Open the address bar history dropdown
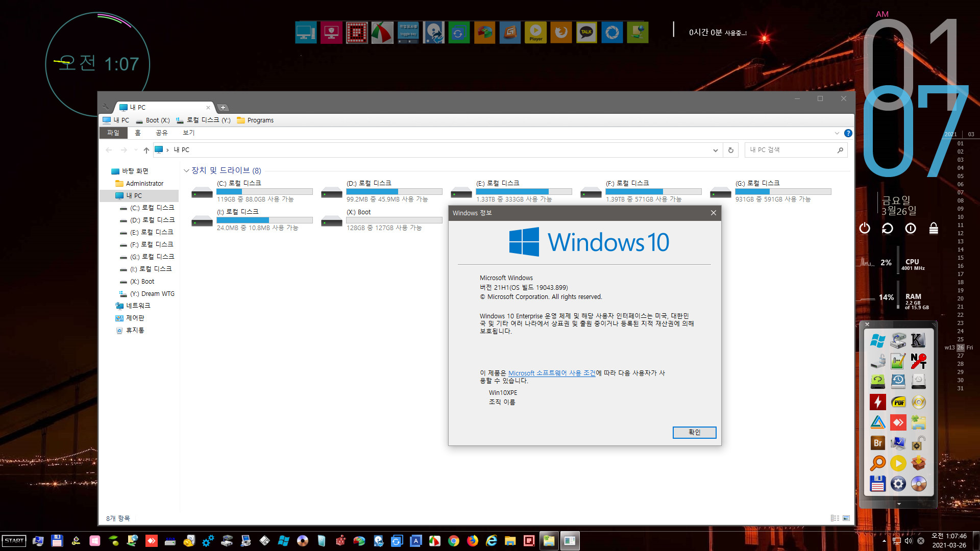 pyautogui.click(x=716, y=150)
